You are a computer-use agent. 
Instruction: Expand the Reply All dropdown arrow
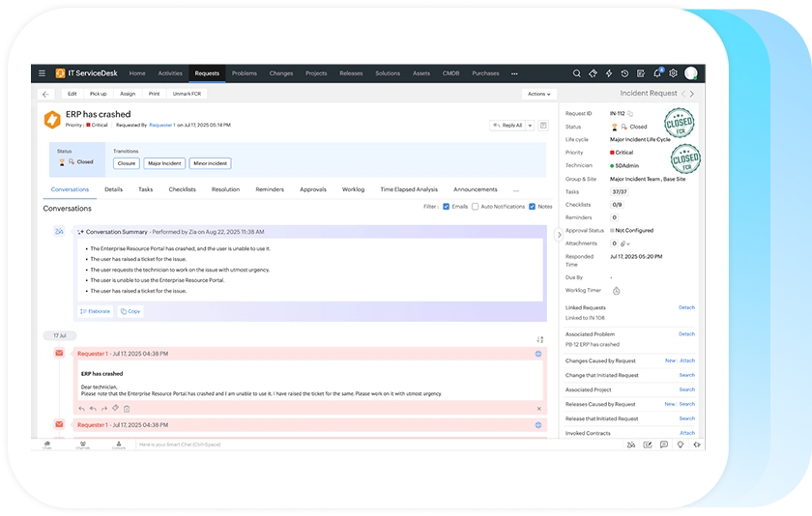click(530, 126)
